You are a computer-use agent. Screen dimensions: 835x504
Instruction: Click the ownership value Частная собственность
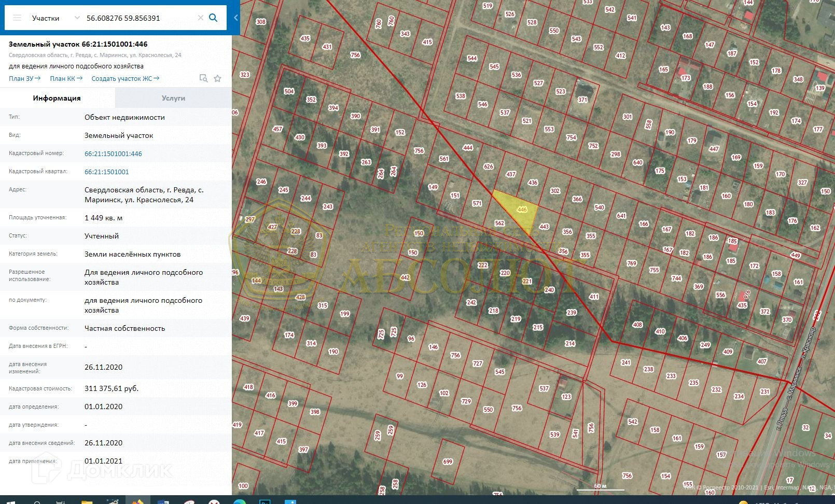(x=125, y=328)
